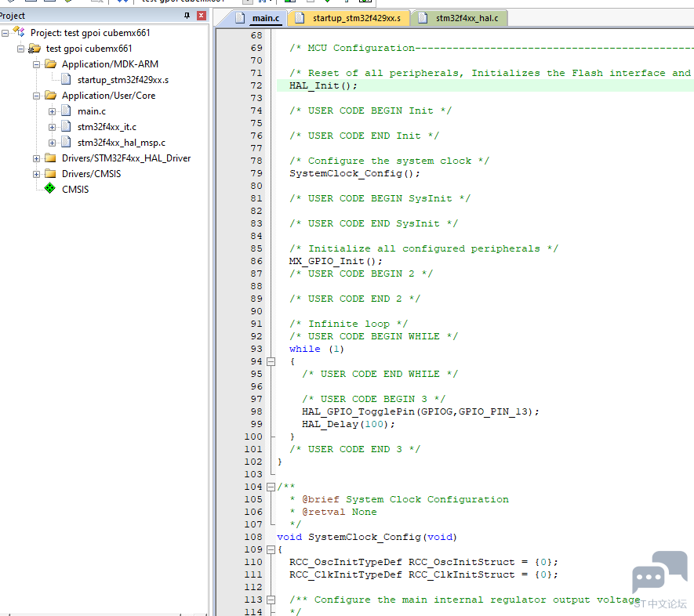Click the USER CODE BEGIN Init comment
694x616 pixels.
point(370,111)
